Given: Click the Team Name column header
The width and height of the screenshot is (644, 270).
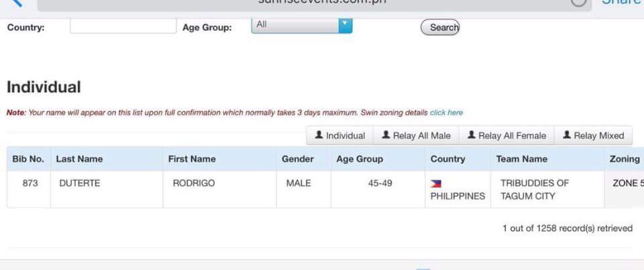Looking at the screenshot, I should tap(547, 159).
